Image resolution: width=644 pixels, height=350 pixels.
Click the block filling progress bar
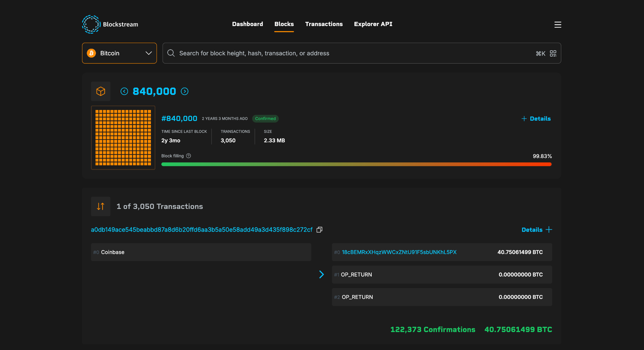356,164
